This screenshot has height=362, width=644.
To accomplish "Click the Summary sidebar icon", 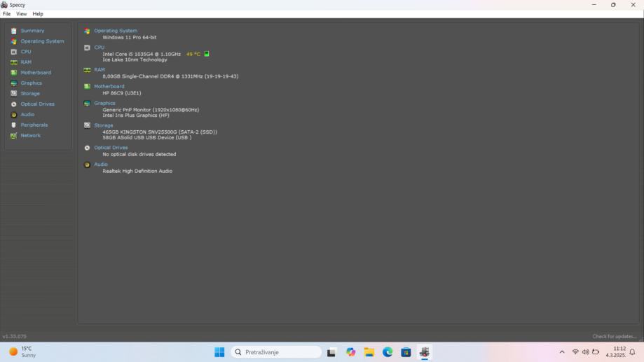I will (x=13, y=31).
